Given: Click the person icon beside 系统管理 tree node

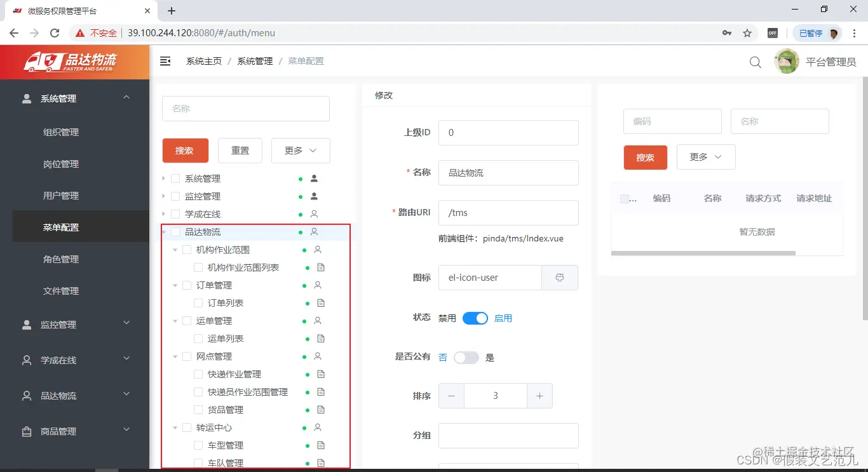Looking at the screenshot, I should pyautogui.click(x=313, y=178).
